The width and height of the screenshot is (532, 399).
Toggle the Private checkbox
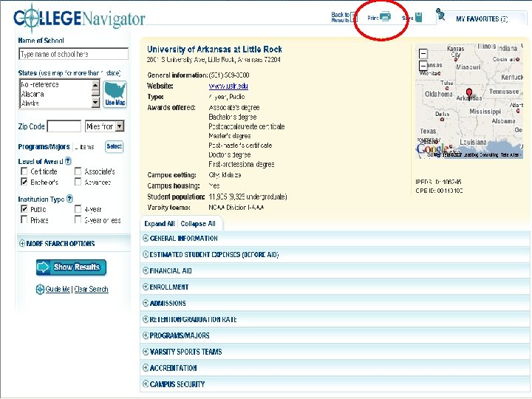(x=24, y=219)
